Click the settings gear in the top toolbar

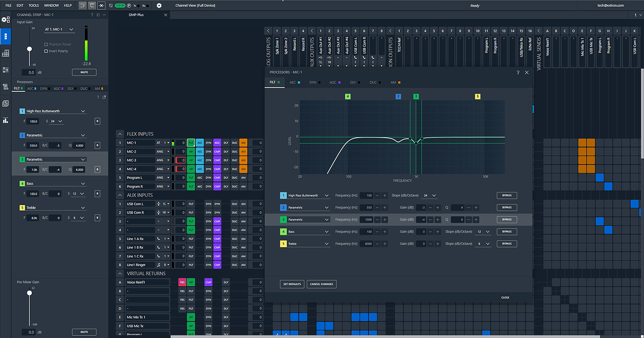tap(158, 6)
